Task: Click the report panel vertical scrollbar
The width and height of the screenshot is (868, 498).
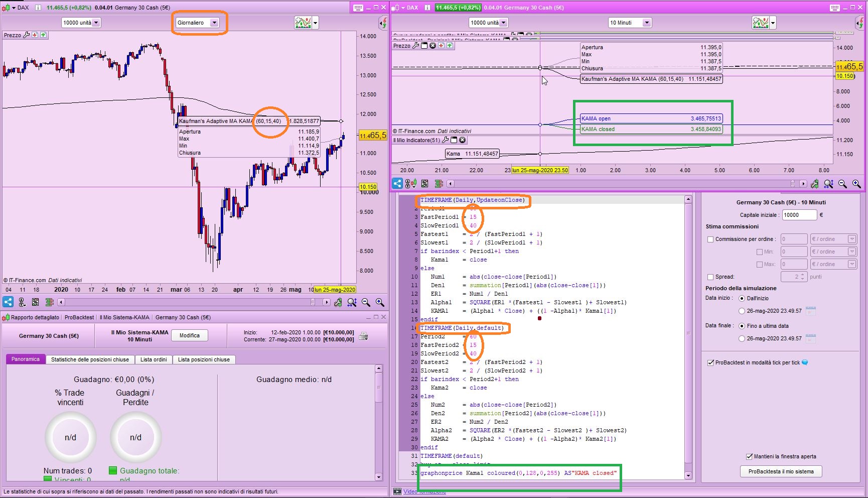Action: pyautogui.click(x=379, y=423)
